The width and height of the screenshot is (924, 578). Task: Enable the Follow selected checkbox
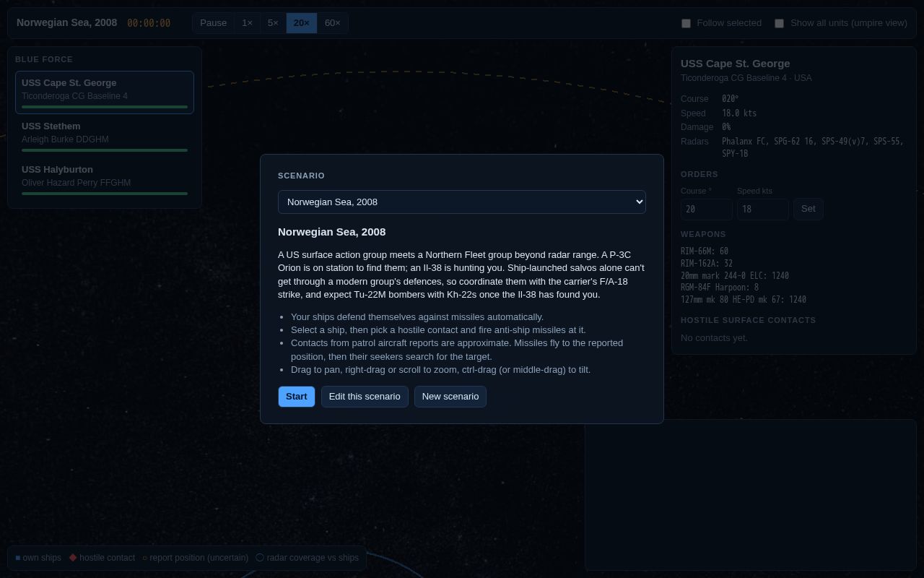[x=687, y=23]
